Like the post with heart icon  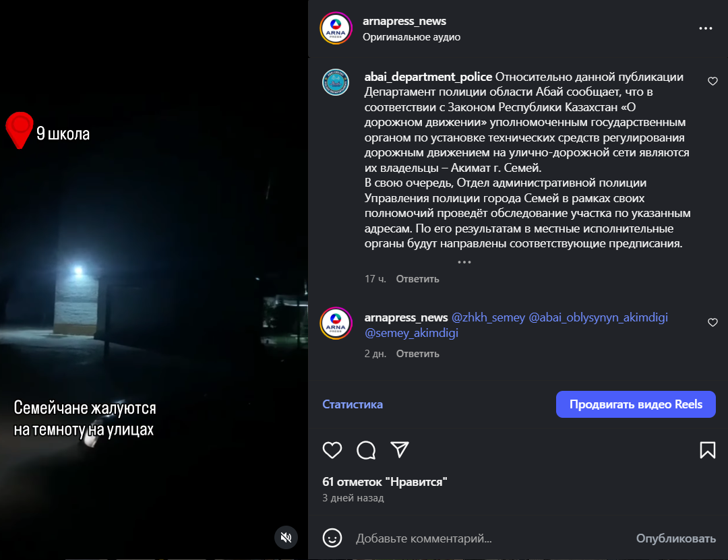pos(332,450)
